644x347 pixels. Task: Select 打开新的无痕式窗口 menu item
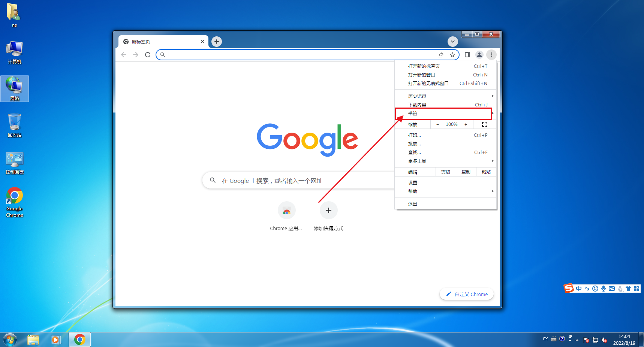tap(446, 84)
